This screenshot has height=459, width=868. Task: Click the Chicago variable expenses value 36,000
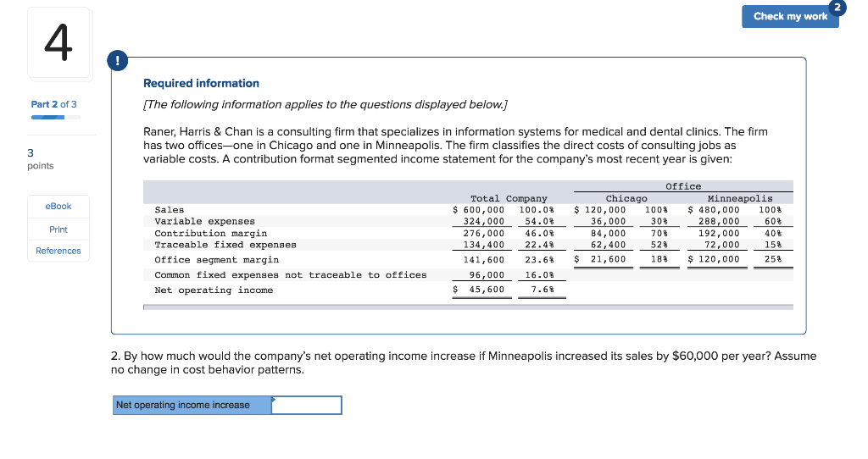[608, 221]
